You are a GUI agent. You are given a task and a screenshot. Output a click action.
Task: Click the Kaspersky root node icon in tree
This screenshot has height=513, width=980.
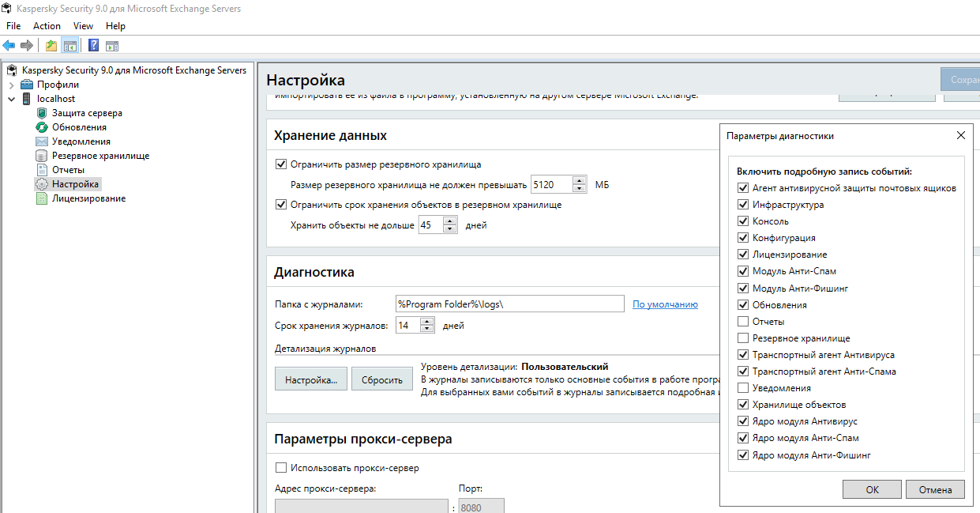[12, 70]
